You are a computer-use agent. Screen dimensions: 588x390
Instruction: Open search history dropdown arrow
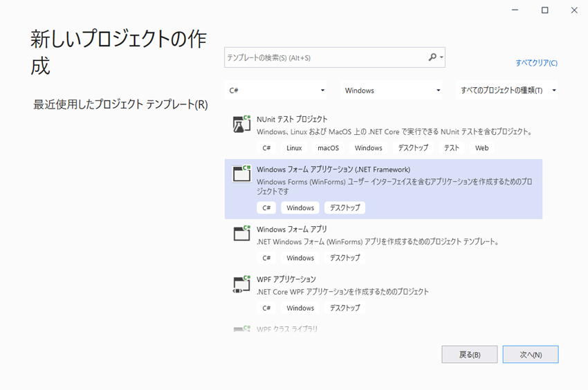click(441, 58)
